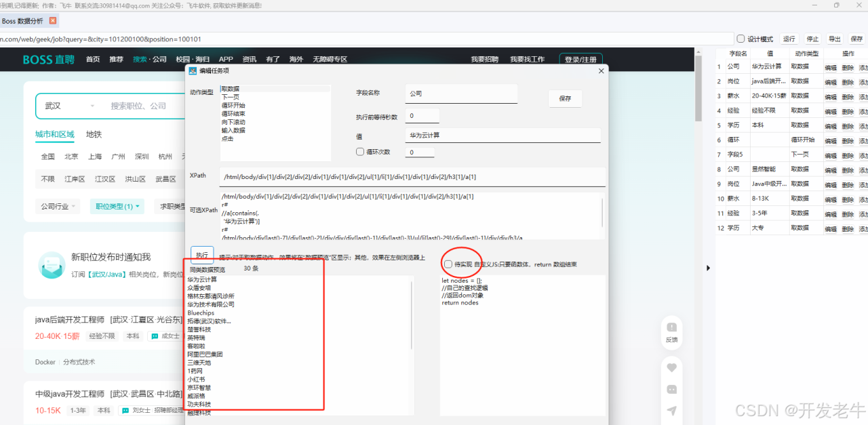The image size is (868, 425).
Task: Click the 字段名称 input field
Action: [461, 94]
